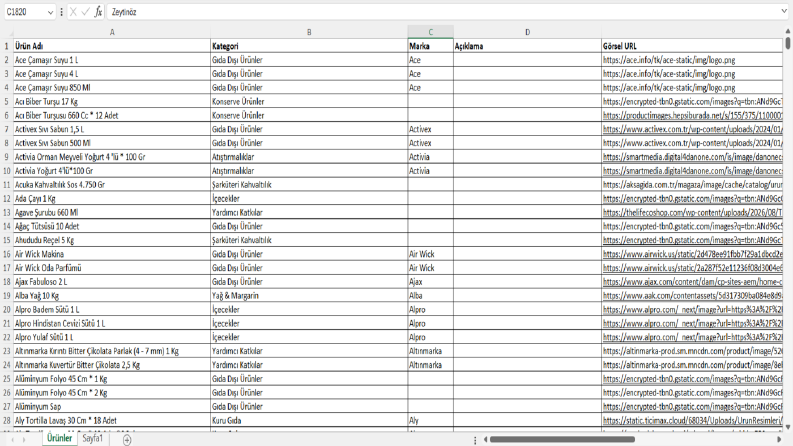Click the vertical scroll down arrow
Viewport: 793px width, 446px height.
[x=788, y=427]
